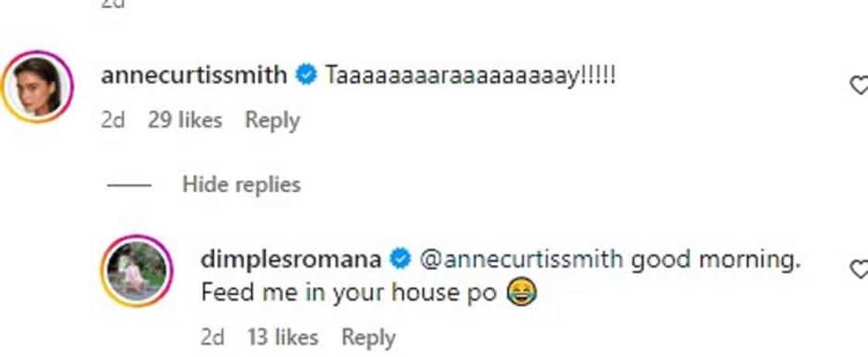Reply to dimplesromana's comment
The height and width of the screenshot is (357, 868).
coord(368,337)
